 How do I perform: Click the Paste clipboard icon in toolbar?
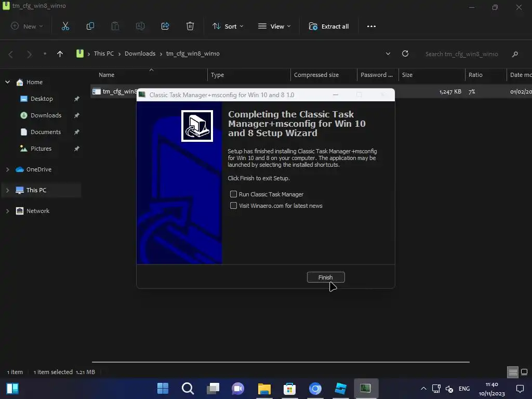[x=115, y=26]
